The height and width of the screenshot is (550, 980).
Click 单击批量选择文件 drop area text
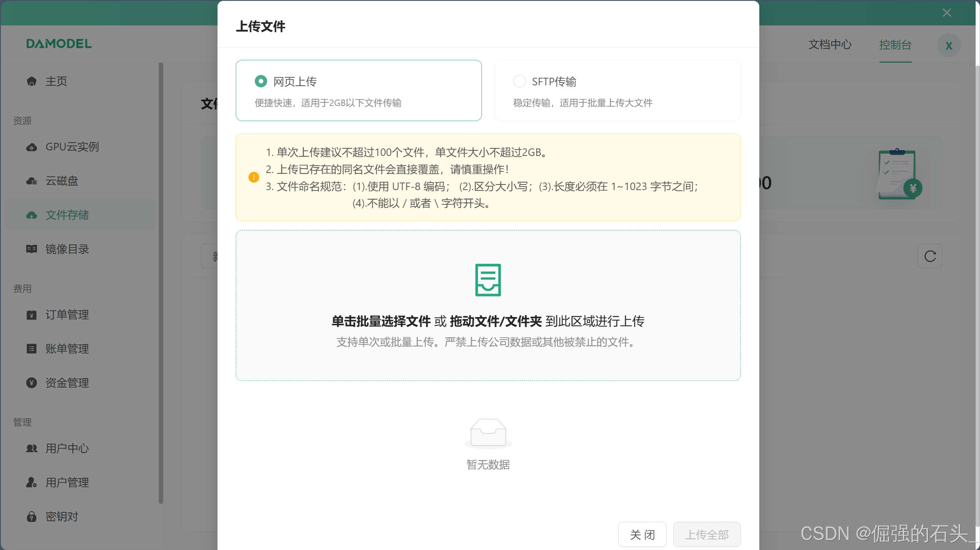(x=381, y=321)
